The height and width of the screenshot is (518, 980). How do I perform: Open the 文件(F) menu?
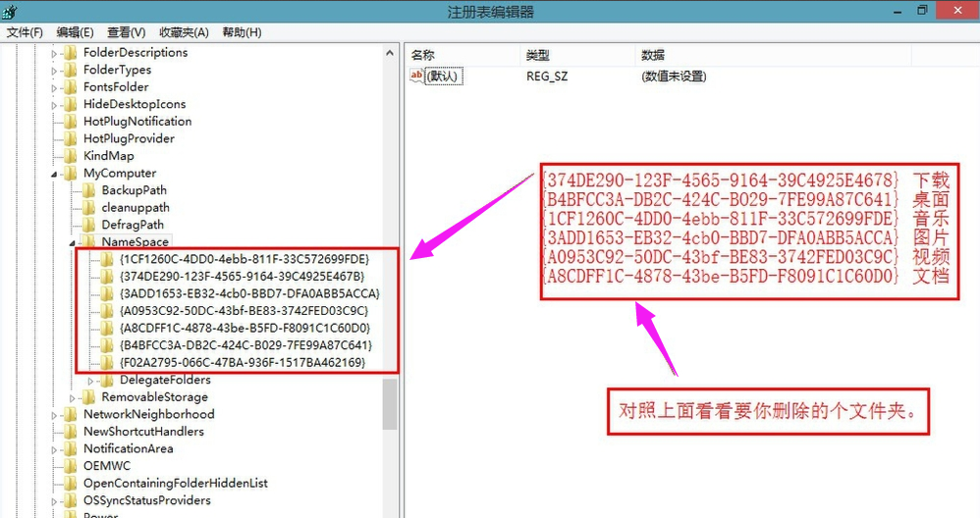pos(25,32)
